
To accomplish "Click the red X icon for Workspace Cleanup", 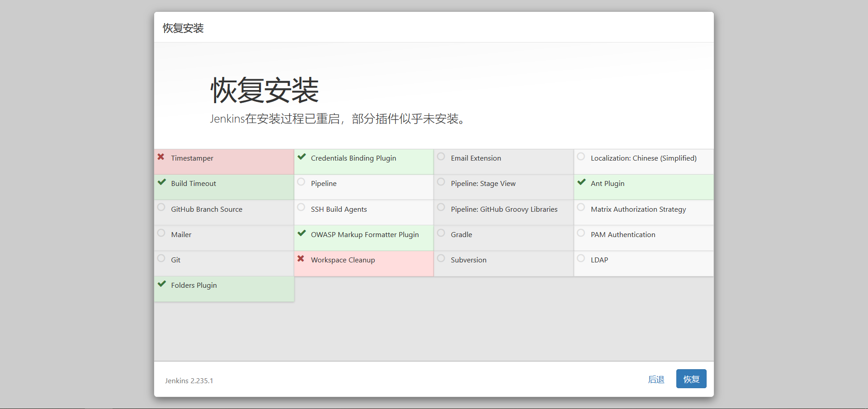I will tap(301, 259).
